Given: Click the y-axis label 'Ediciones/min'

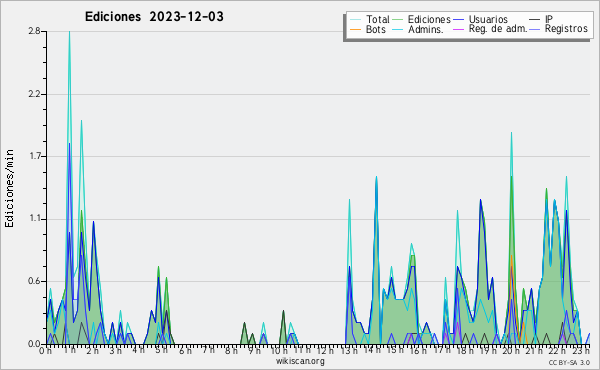Looking at the screenshot, I should (x=9, y=188).
